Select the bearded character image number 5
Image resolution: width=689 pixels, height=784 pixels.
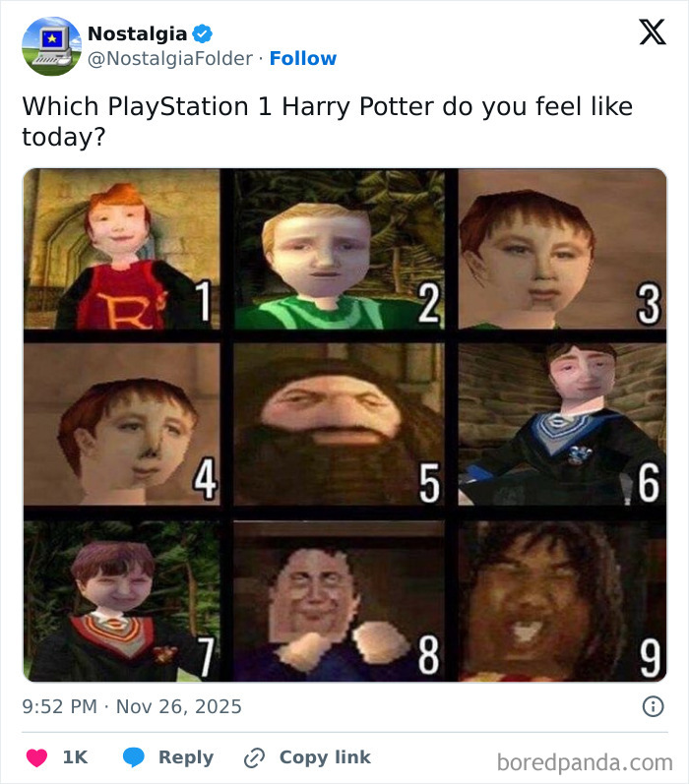point(339,424)
